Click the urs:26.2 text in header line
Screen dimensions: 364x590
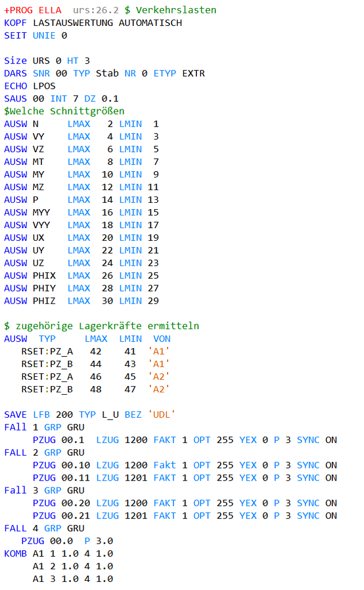[96, 10]
